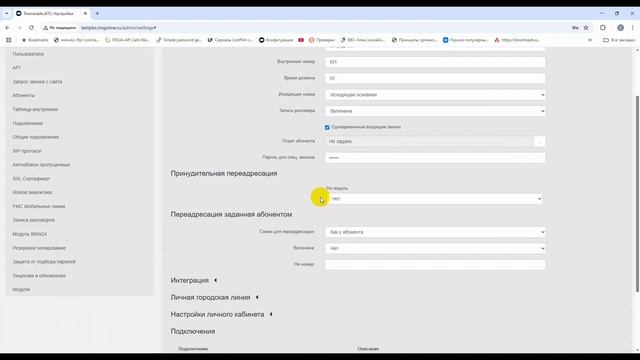Open the YouTube bookmark icon
The height and width of the screenshot is (360, 640).
[301, 40]
